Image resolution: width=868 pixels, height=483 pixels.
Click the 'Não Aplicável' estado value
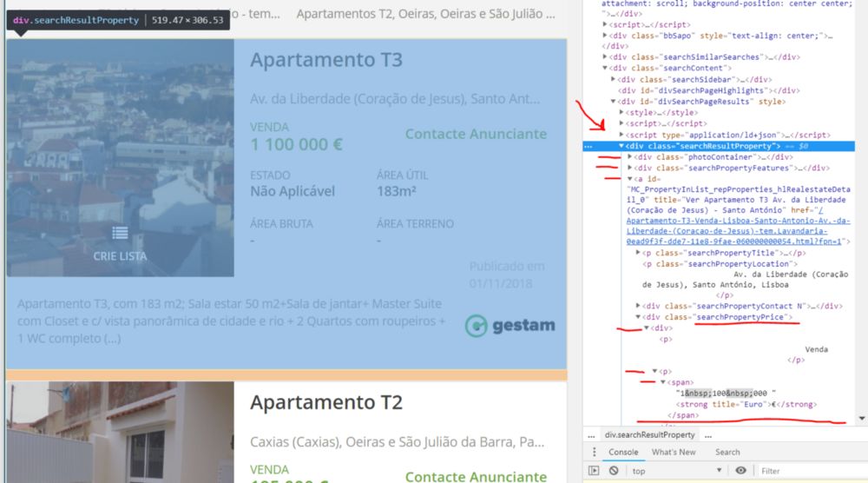pos(293,192)
